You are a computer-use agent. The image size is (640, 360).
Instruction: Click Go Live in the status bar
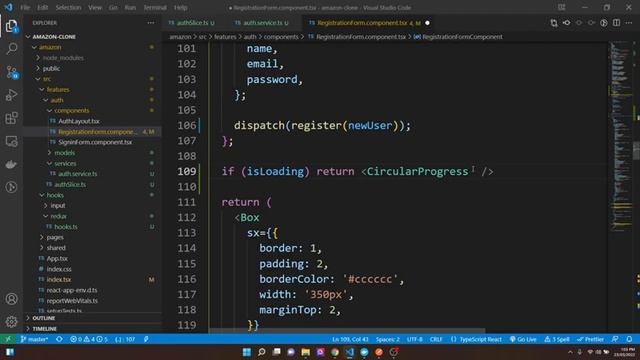click(x=523, y=339)
